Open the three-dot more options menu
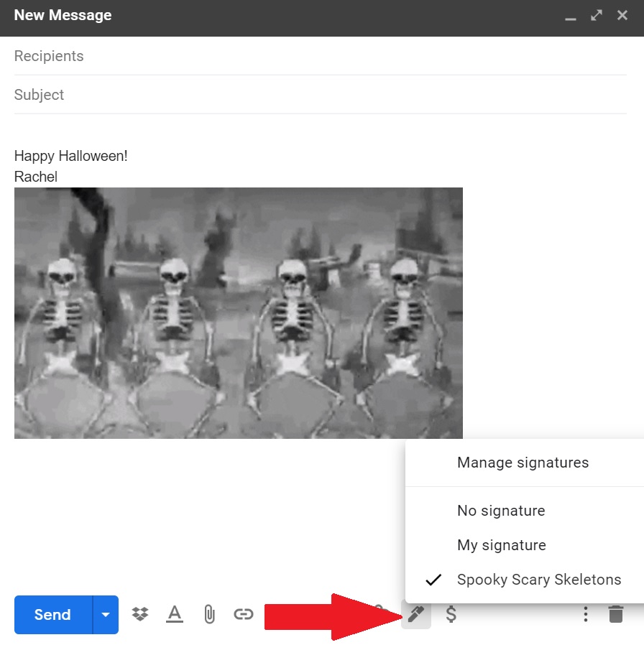This screenshot has width=644, height=645. click(x=586, y=614)
